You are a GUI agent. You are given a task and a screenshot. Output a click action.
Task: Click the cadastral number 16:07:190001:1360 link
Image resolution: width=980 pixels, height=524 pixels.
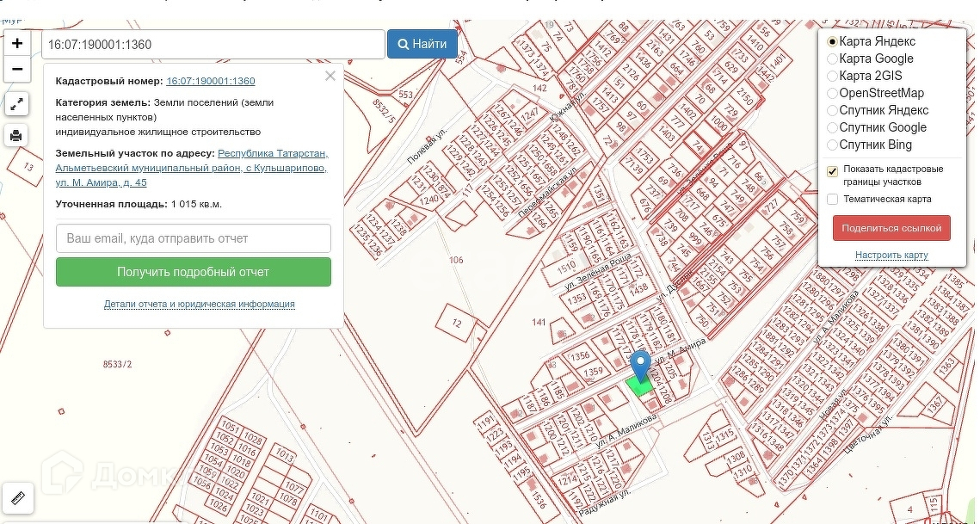[x=211, y=81]
